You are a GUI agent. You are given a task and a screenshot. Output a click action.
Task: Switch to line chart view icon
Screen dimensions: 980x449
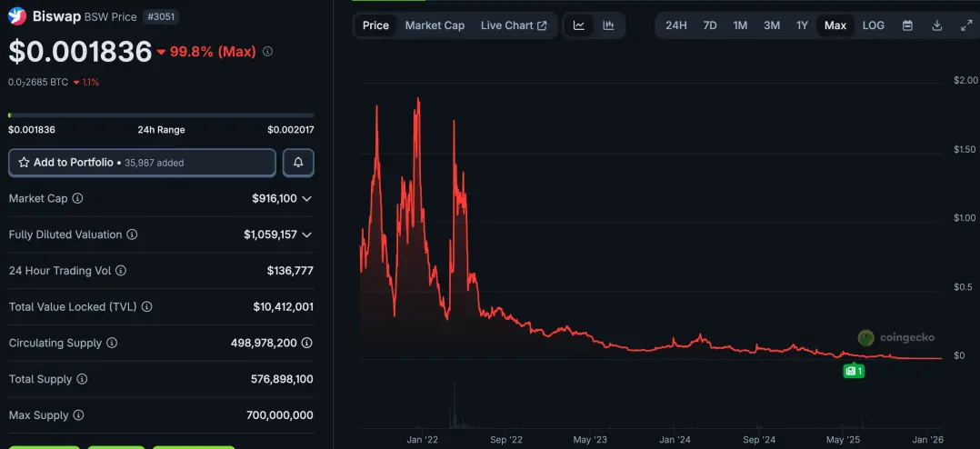point(579,25)
